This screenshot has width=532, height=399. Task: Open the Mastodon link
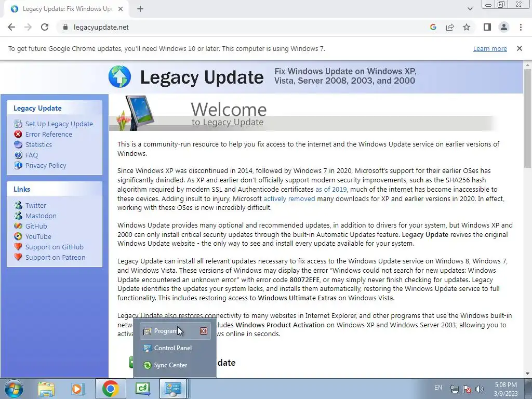point(41,216)
